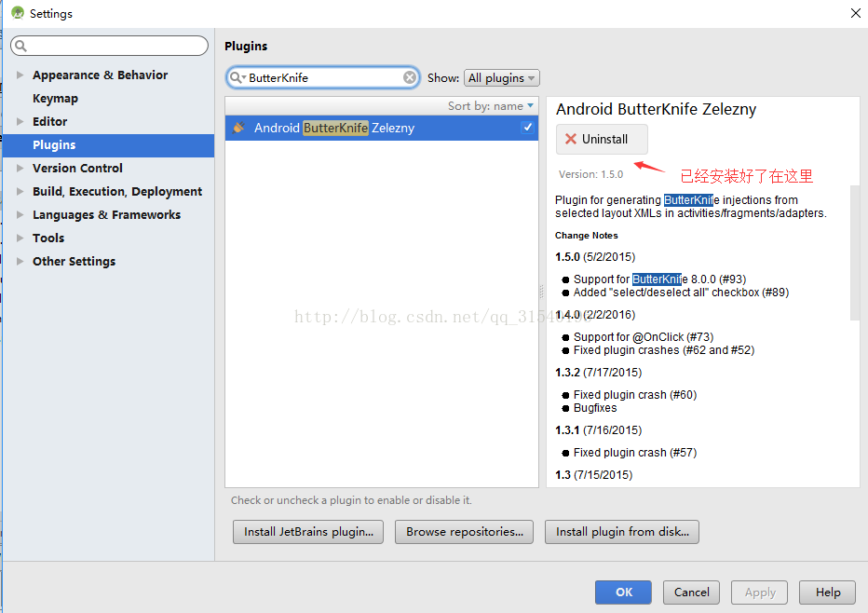Click "Support for @OnClick (#73)" note
The height and width of the screenshot is (613, 868).
(x=644, y=337)
